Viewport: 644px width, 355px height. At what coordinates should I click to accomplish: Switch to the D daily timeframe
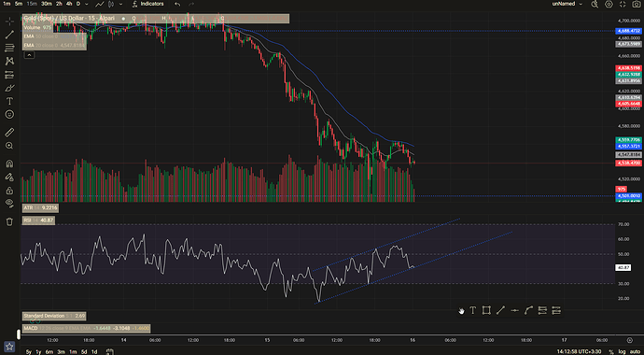pyautogui.click(x=78, y=4)
